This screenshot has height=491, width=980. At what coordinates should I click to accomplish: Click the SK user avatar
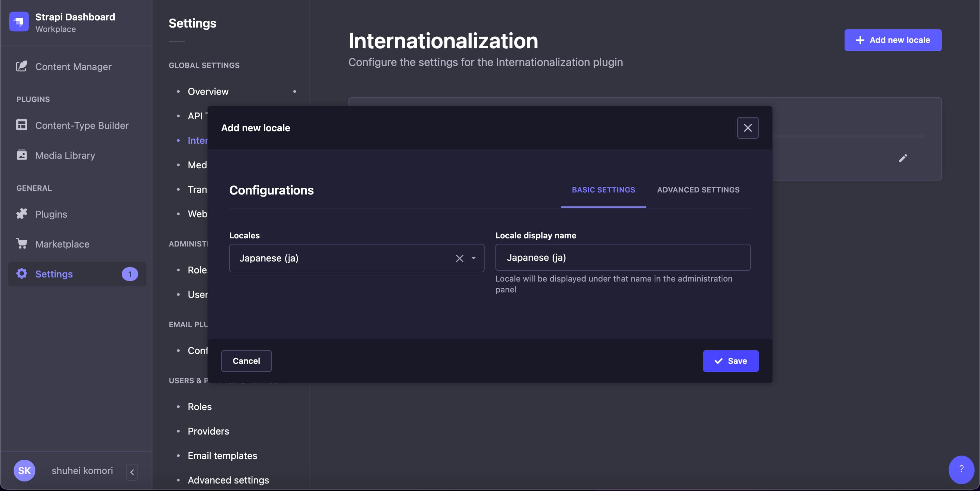pyautogui.click(x=24, y=471)
